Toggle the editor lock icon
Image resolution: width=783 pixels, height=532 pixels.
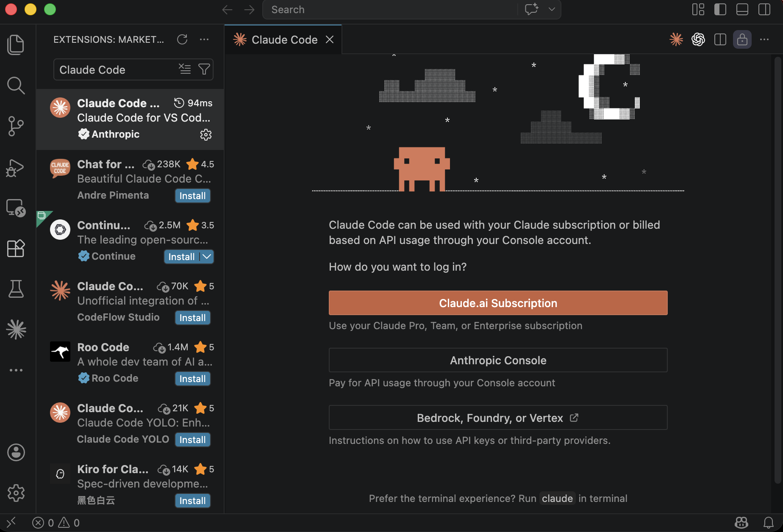[742, 40]
